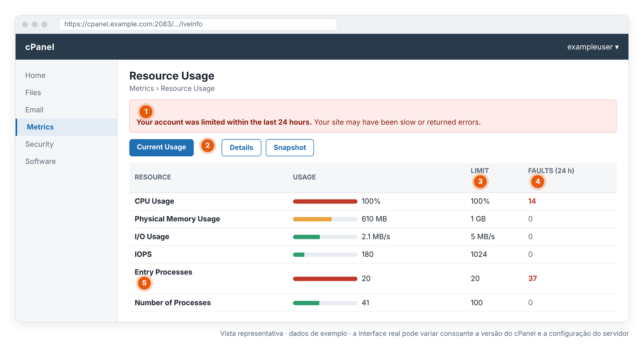The image size is (644, 353).
Task: Click the Number of Processes progress bar
Action: [325, 303]
